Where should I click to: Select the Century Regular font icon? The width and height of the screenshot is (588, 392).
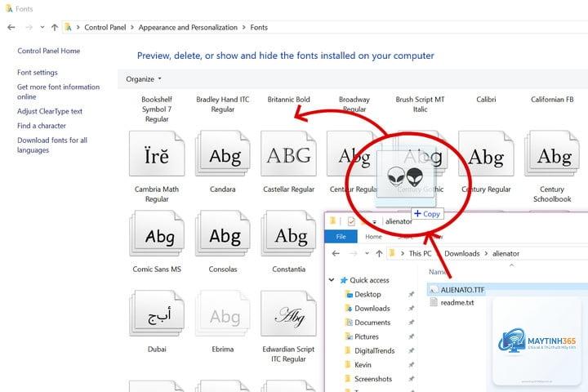(487, 154)
